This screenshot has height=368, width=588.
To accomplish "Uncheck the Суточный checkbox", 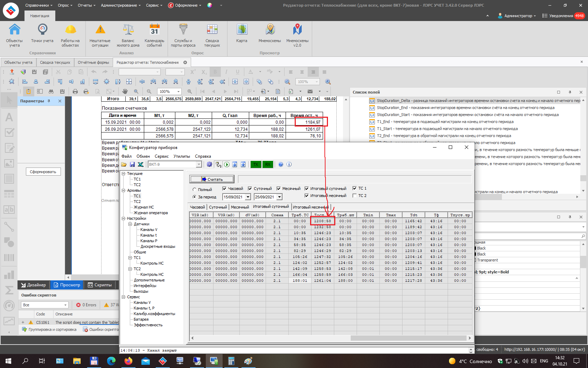I will point(250,189).
